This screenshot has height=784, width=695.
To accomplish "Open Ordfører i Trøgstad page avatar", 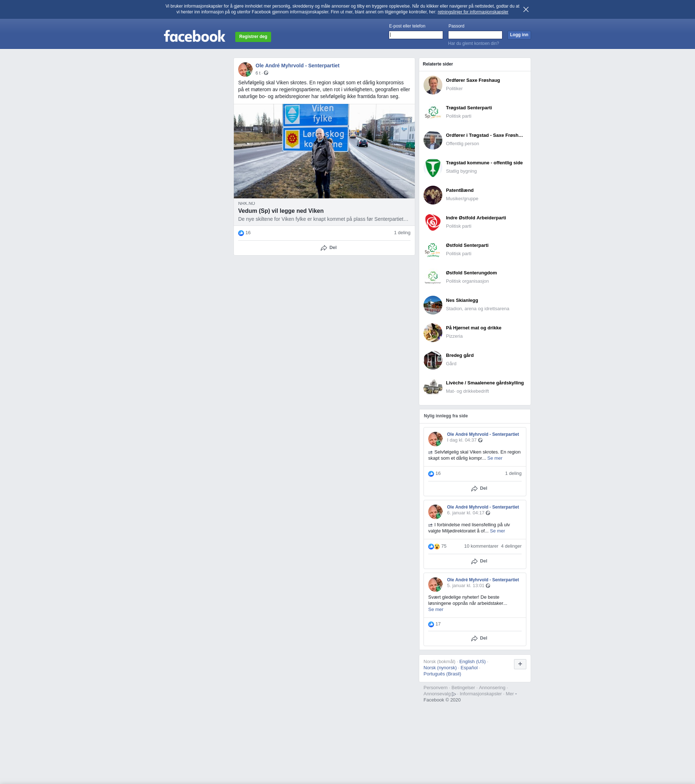I will click(433, 140).
